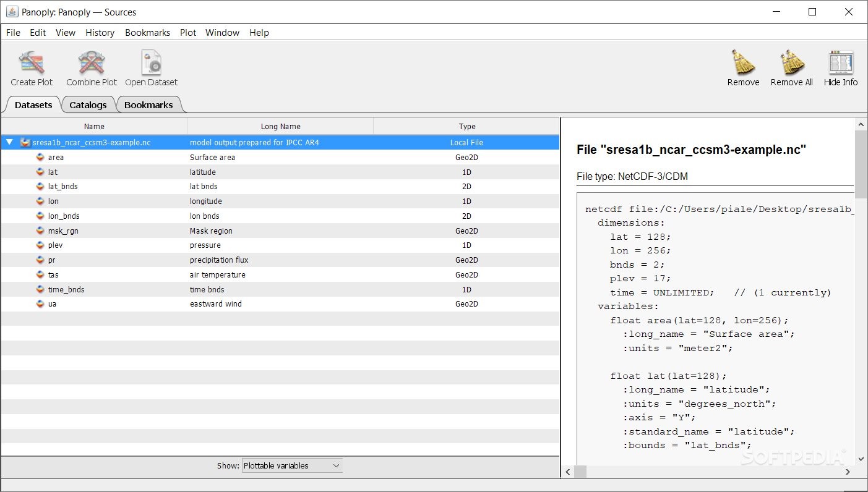This screenshot has width=868, height=492.
Task: Collapse the sresa1b_ncar_ccsm3-example.nc dataset tree
Action: click(x=9, y=142)
